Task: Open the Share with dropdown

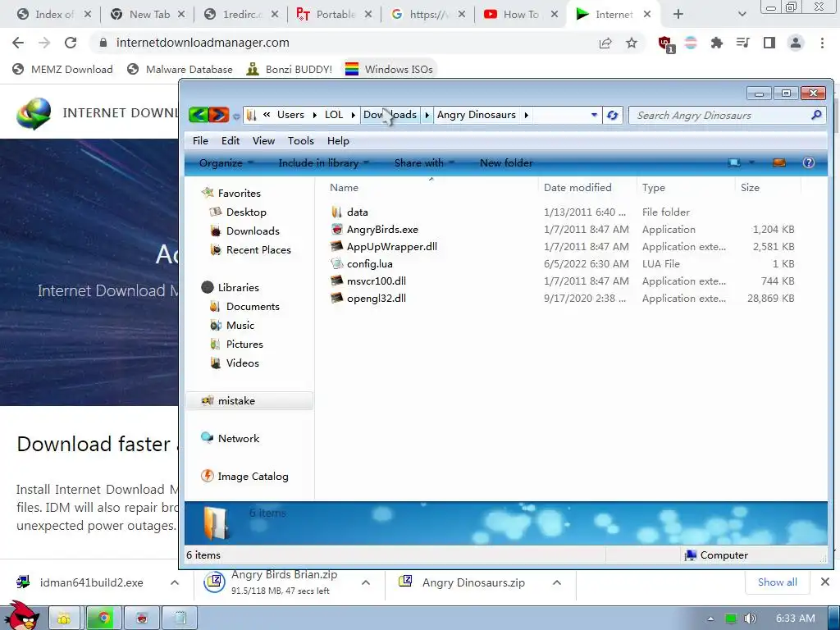Action: (x=424, y=163)
